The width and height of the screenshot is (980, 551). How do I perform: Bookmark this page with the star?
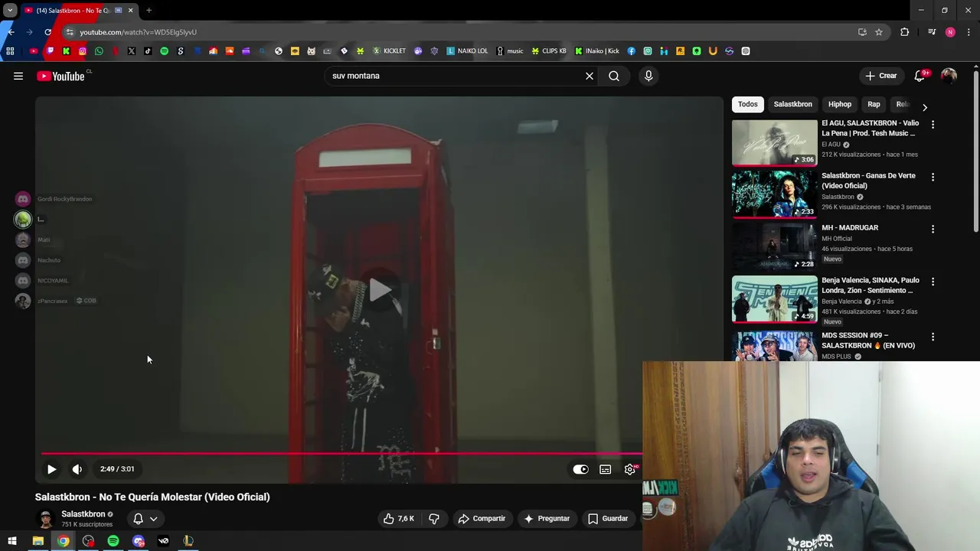point(879,32)
